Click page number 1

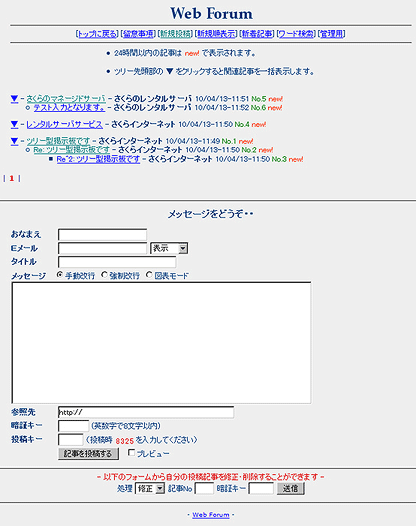point(12,178)
